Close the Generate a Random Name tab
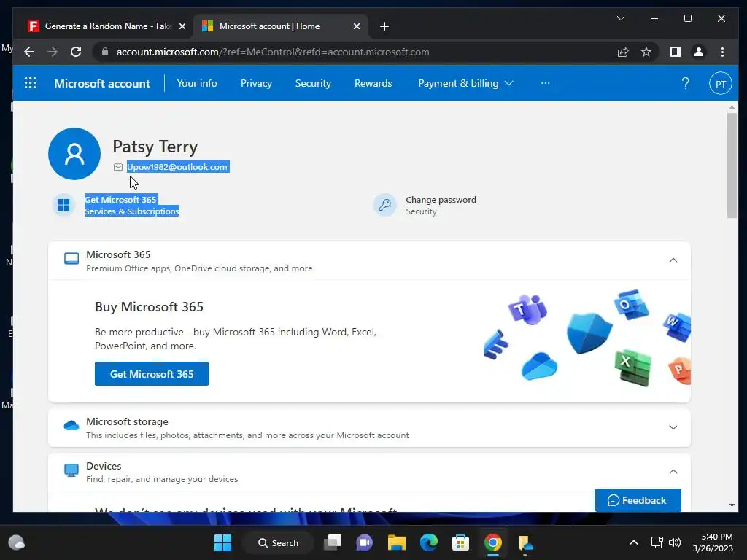747x560 pixels. (x=182, y=26)
